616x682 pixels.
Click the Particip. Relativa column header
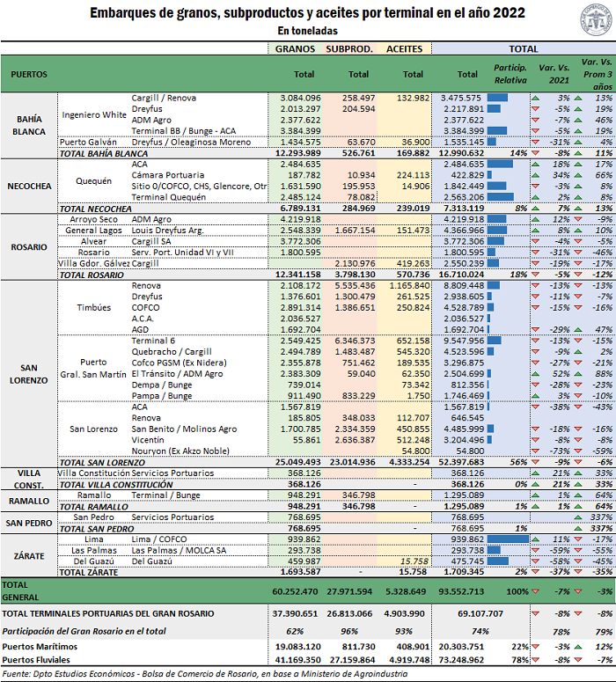point(509,74)
